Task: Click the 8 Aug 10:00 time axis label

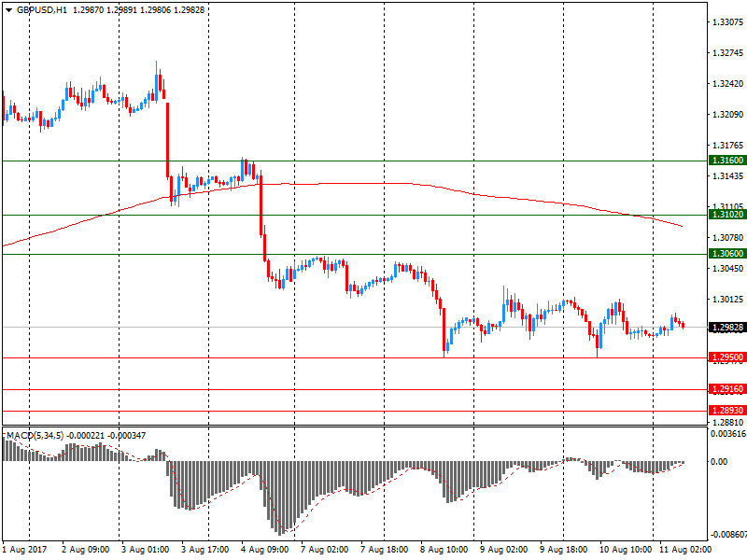Action: [444, 550]
